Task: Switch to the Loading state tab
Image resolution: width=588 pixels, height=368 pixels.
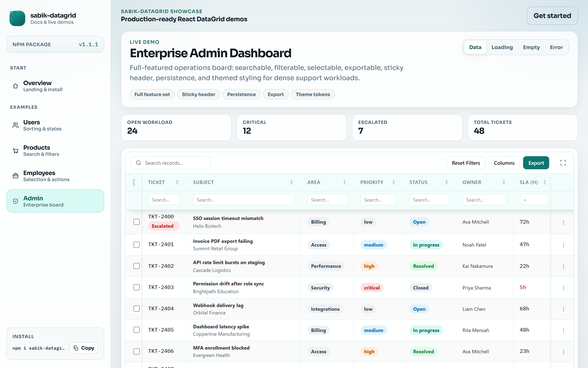Action: (502, 47)
